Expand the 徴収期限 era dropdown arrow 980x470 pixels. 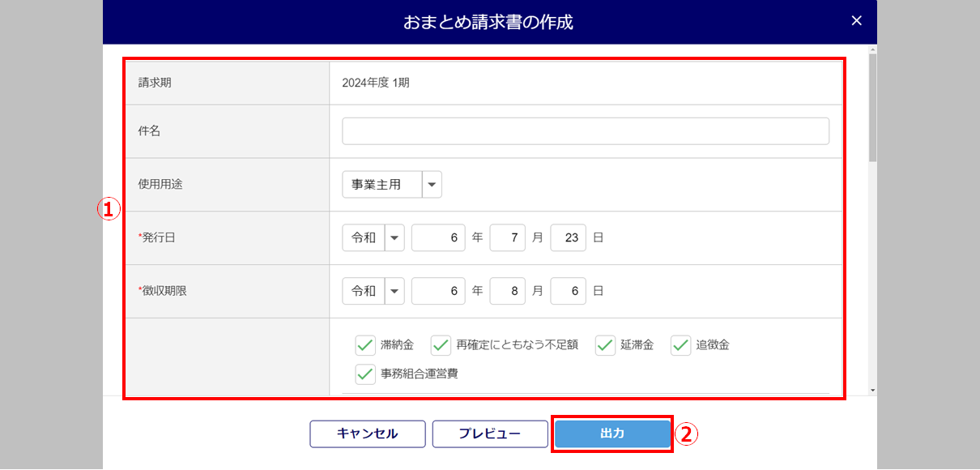click(394, 291)
